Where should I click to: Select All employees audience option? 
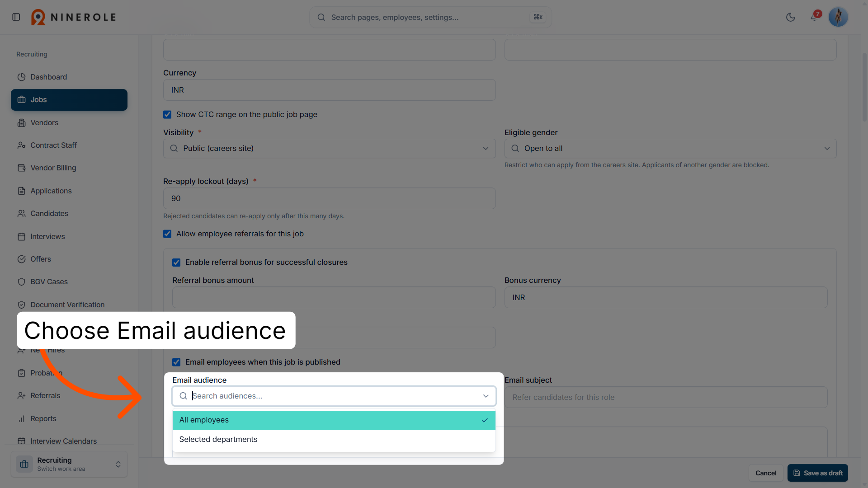334,420
